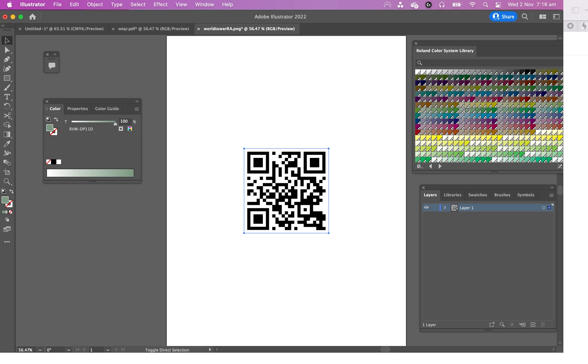Open swatch libraries menu icon in Roland panel

click(x=420, y=167)
